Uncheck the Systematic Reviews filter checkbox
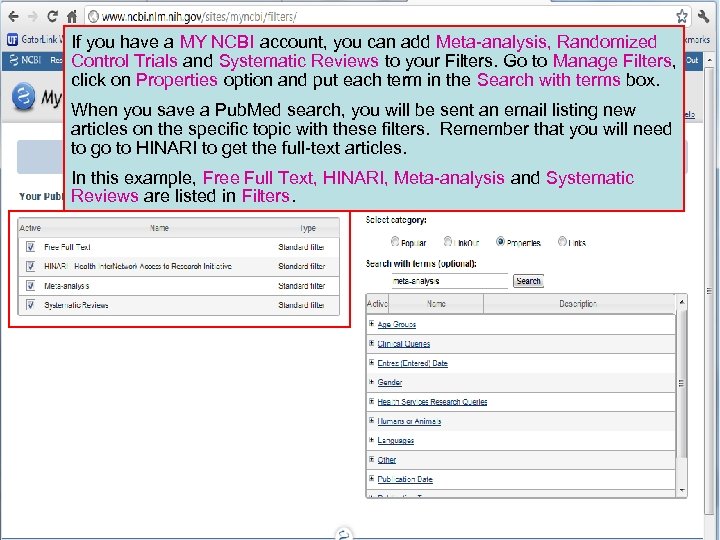 [x=30, y=305]
